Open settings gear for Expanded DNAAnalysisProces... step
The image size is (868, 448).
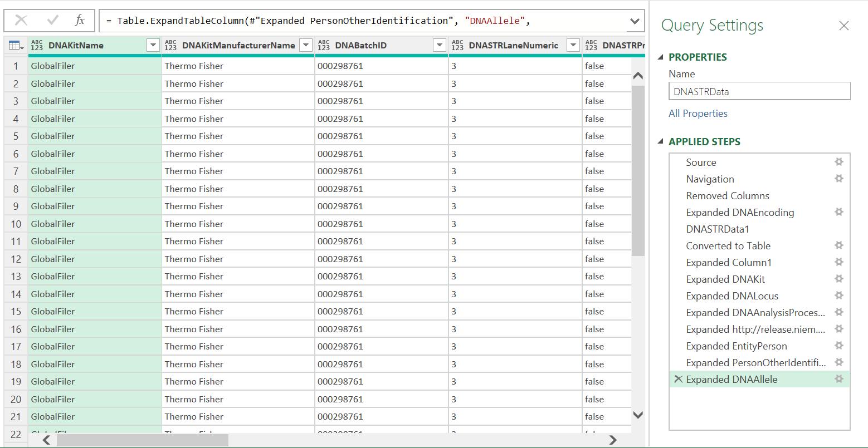click(x=838, y=312)
